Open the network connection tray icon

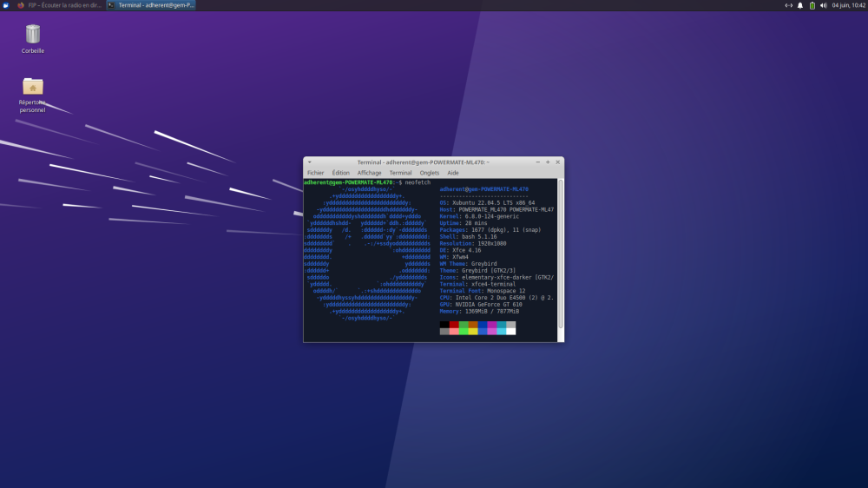click(788, 5)
